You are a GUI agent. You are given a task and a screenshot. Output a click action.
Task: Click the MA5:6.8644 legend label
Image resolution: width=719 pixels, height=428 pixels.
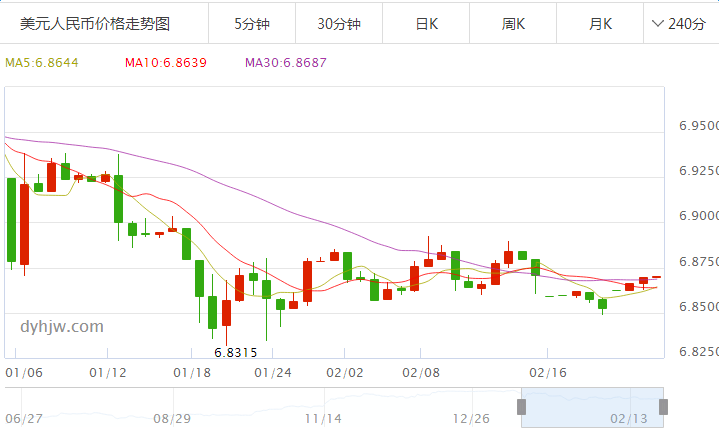(x=42, y=62)
